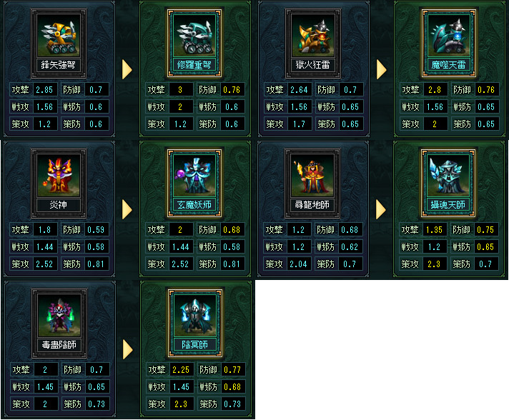Click the 獄火狂雷 siege unit portrait
The width and height of the screenshot is (509, 420).
click(313, 35)
